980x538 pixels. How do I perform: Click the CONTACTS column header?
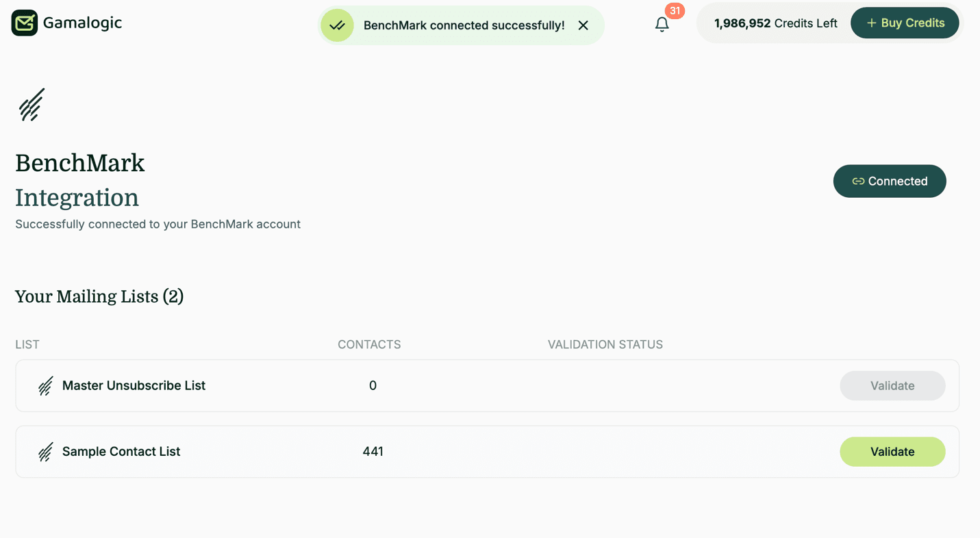369,344
